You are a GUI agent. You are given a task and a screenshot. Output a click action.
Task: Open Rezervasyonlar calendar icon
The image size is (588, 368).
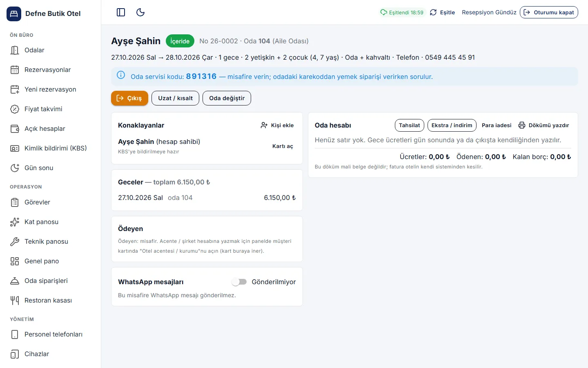point(15,70)
